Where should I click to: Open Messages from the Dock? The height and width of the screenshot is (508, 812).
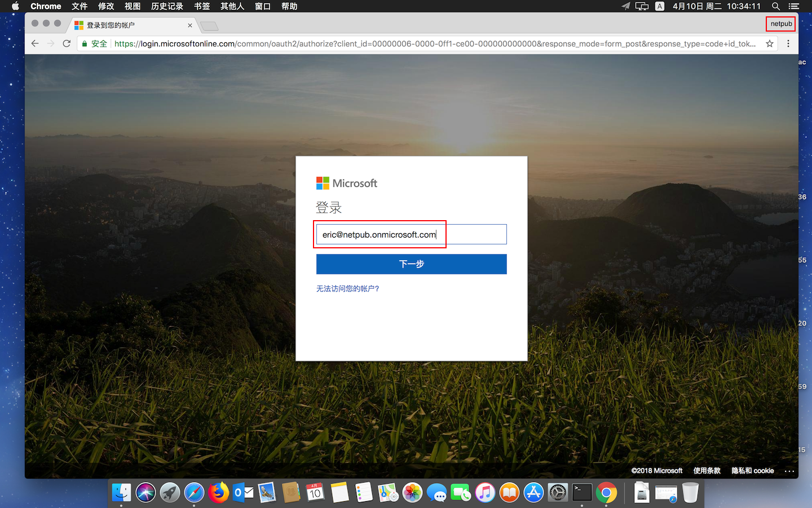(436, 493)
